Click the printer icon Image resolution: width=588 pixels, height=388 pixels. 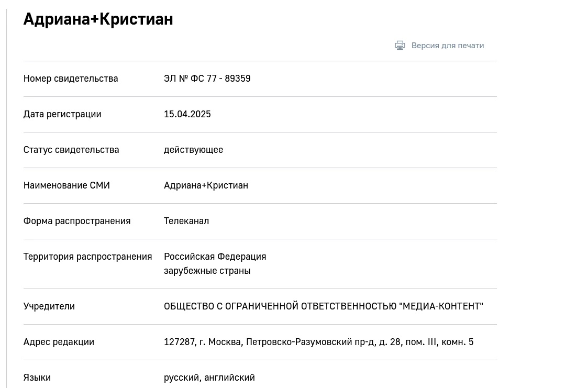(400, 46)
